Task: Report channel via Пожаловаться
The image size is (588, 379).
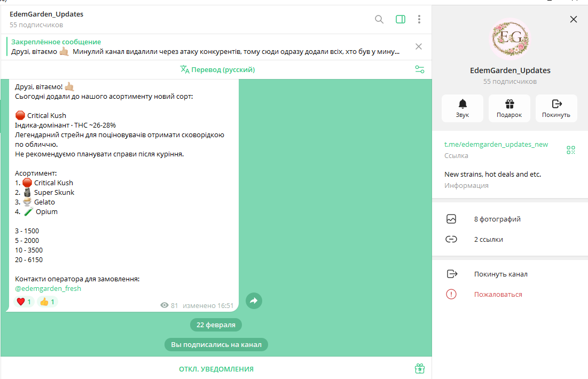Action: (510, 294)
